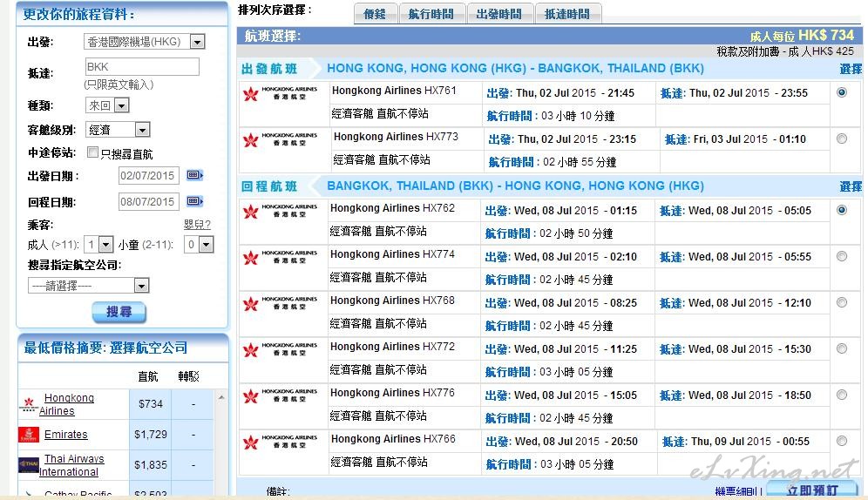
Task: Click the price summary scrollbar up arrow
Action: pos(221,397)
